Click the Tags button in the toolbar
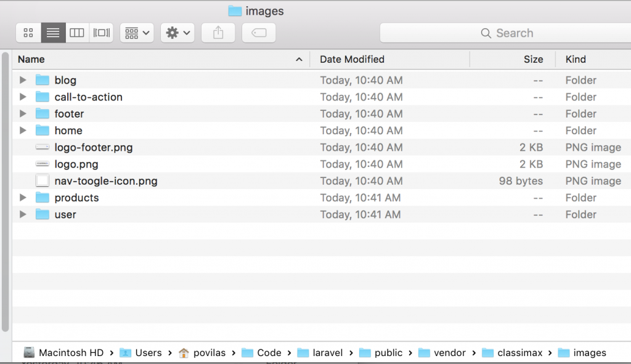 (x=258, y=33)
